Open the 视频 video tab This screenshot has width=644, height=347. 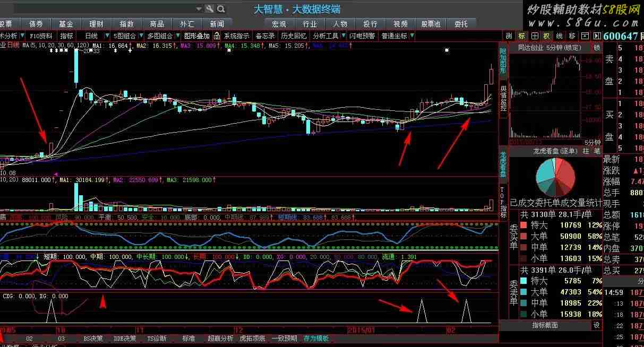[x=401, y=24]
